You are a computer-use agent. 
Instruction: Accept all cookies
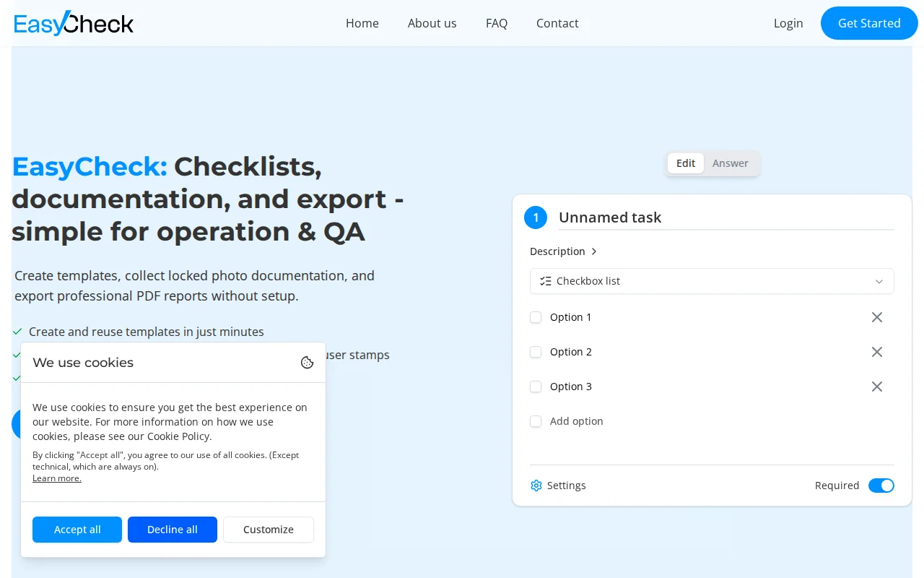pyautogui.click(x=77, y=530)
